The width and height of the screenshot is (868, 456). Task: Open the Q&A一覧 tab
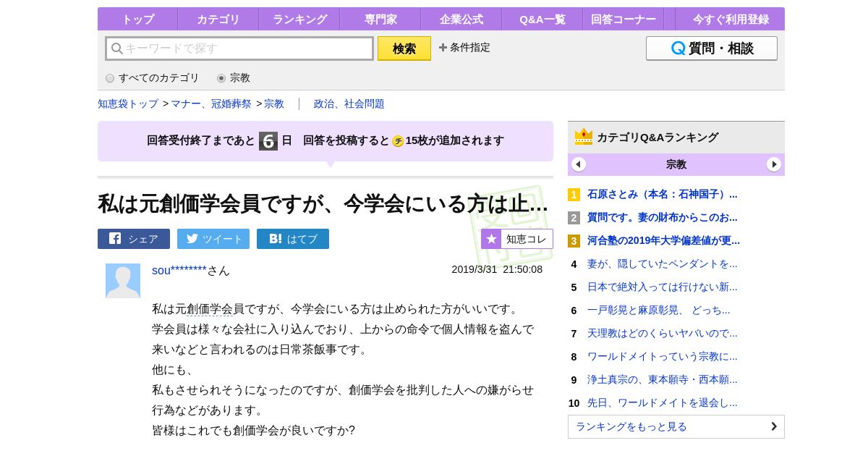[x=542, y=19]
